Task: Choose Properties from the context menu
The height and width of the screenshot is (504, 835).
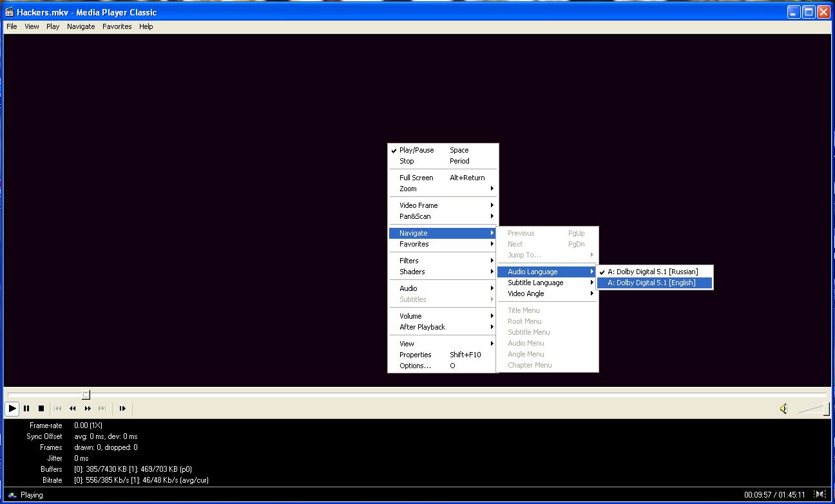Action: coord(443,355)
